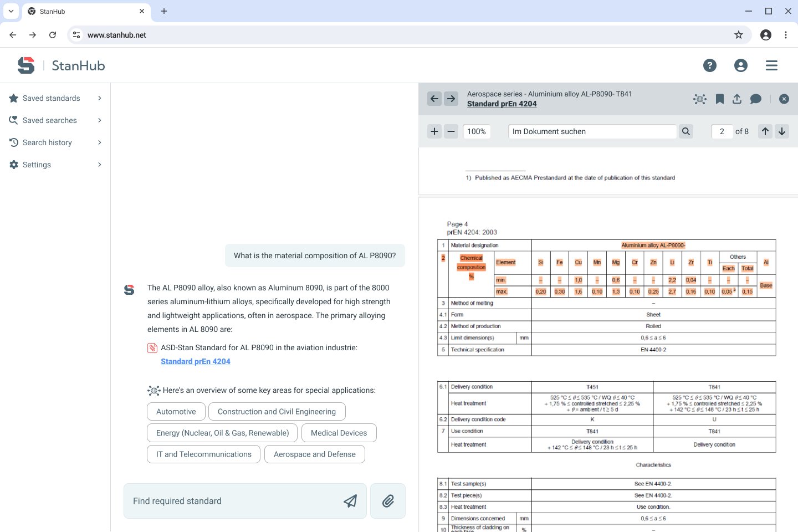Open Saved standards menu item
The height and width of the screenshot is (532, 798).
(55, 98)
